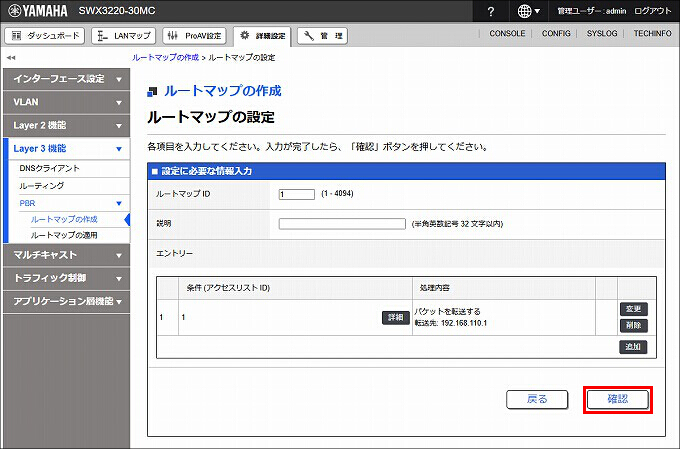Expand the マルチキャスト menu
This screenshot has height=449, width=680.
66,255
